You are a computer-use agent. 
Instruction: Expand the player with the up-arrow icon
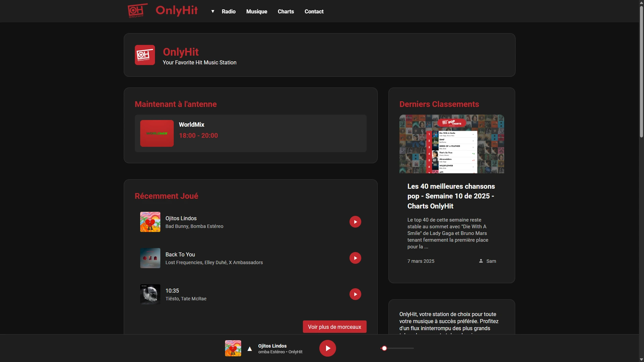point(250,349)
